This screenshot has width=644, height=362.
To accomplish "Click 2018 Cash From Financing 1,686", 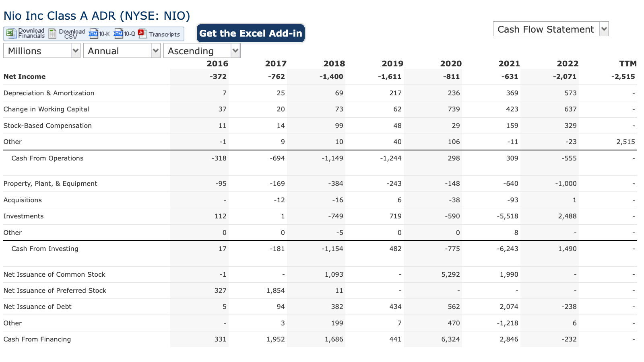I will tap(334, 339).
